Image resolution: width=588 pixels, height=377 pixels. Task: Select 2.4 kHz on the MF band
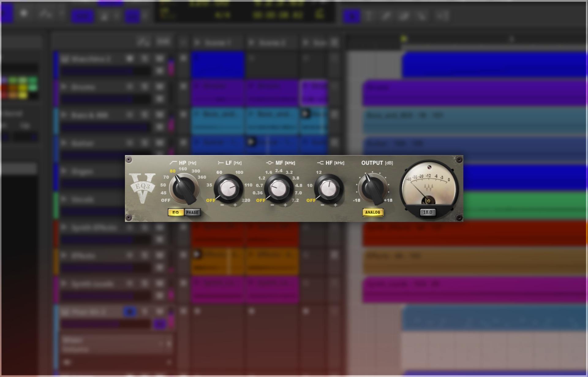tap(279, 170)
